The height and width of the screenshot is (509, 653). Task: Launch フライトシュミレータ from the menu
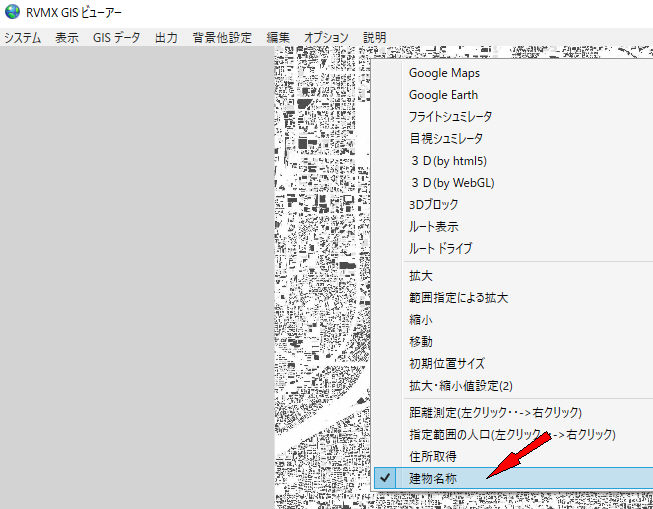(450, 117)
